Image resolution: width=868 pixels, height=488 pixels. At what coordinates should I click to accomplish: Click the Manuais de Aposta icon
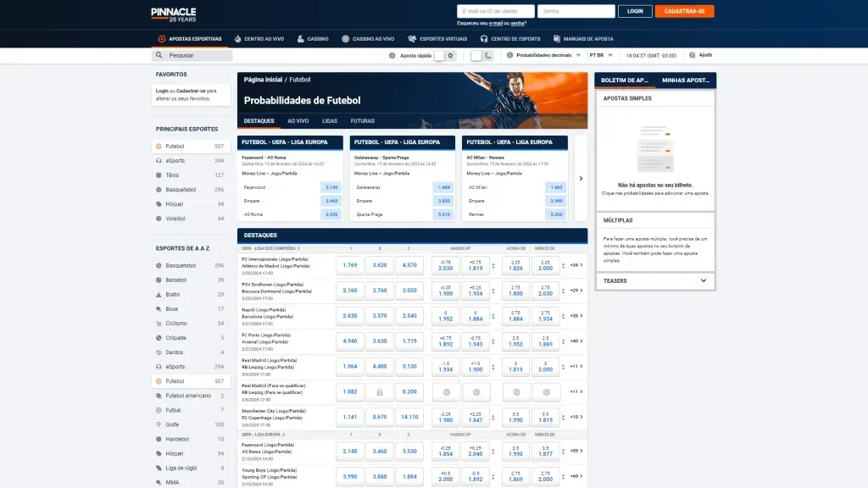coord(557,38)
